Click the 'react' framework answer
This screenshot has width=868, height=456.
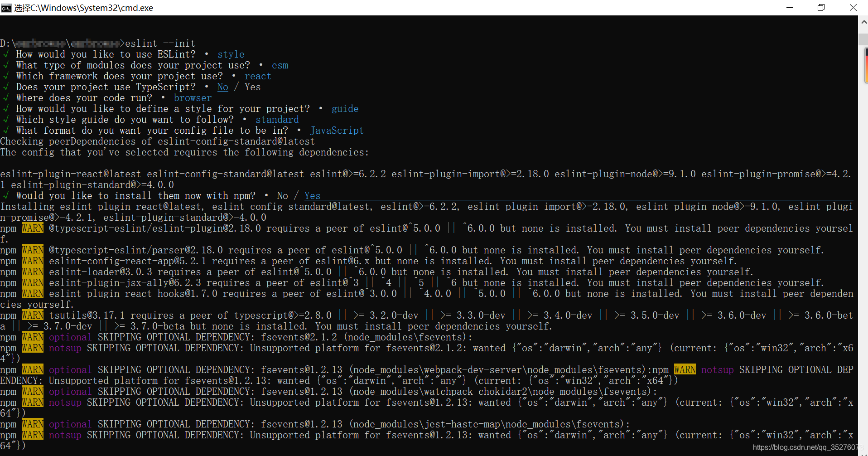[258, 76]
